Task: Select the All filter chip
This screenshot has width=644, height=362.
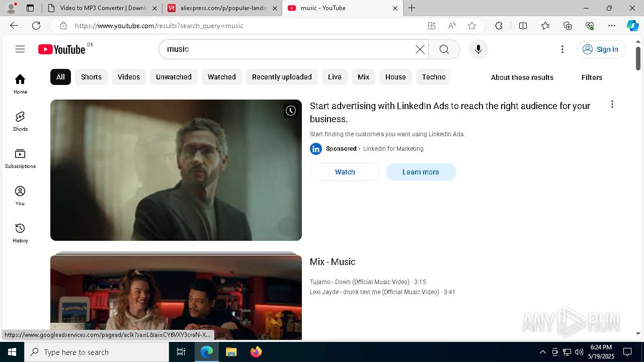Action: click(60, 77)
